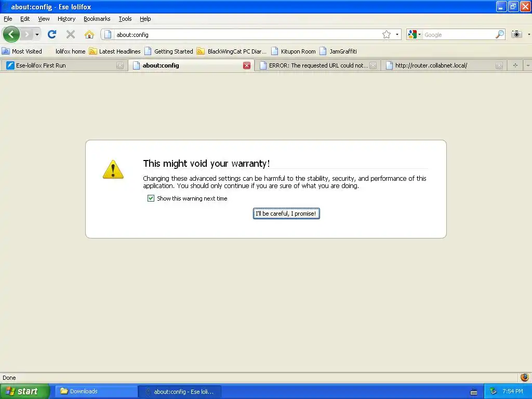
Task: Click the page icon in address bar
Action: (108, 34)
